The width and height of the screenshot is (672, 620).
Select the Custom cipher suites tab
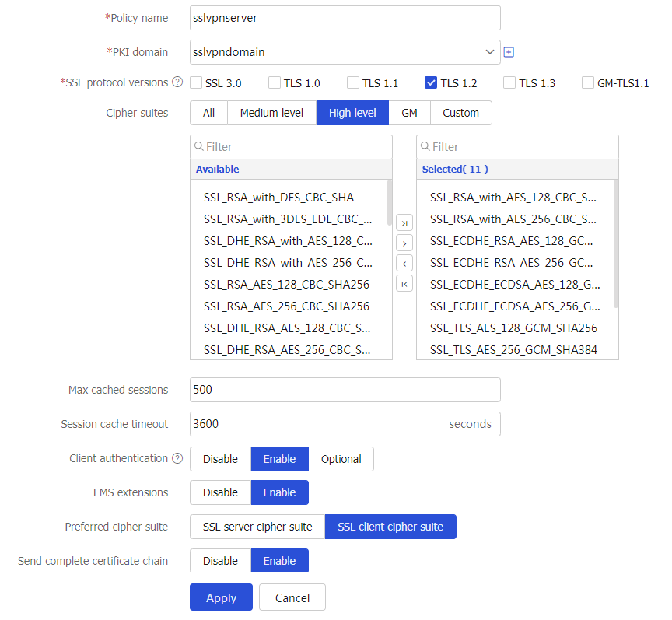(460, 113)
